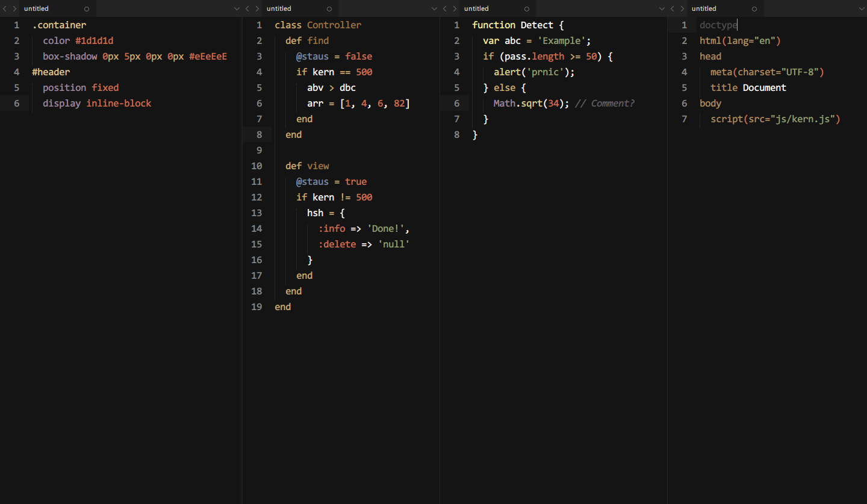Open the tab list dropdown of the .container pane
The image size is (867, 504).
pos(237,8)
